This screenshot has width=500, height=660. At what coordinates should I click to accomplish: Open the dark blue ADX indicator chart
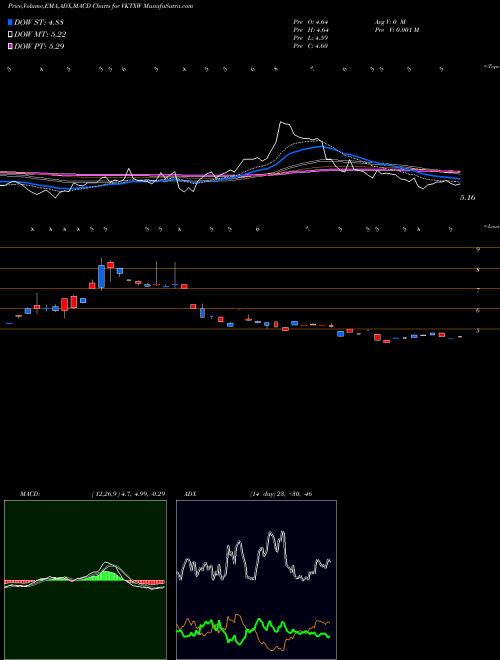pyautogui.click(x=256, y=580)
